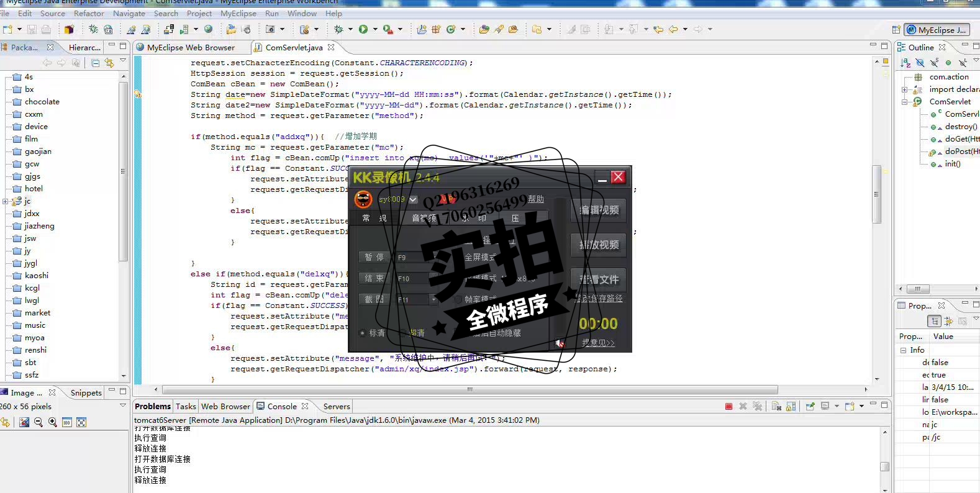Select the 超清 quality radio button

pyautogui.click(x=402, y=333)
